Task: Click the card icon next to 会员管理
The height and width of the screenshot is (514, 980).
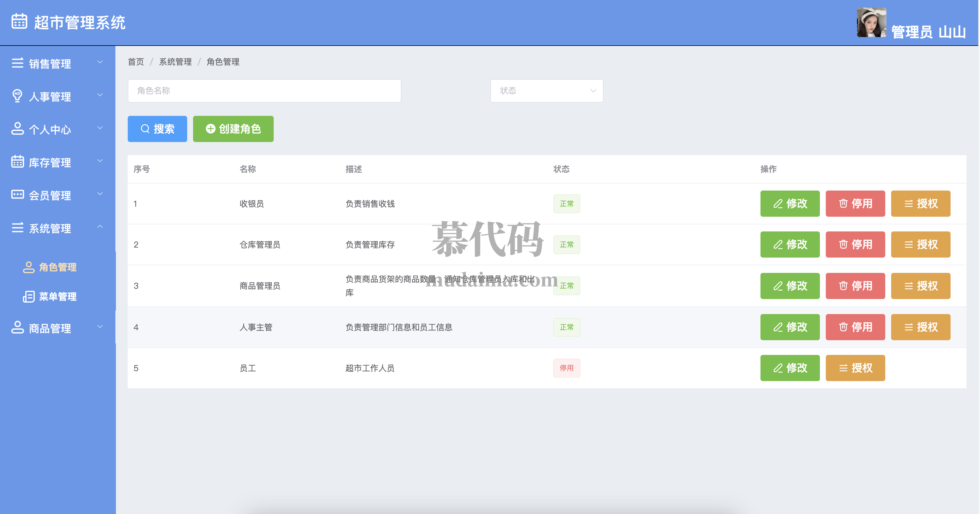Action: pyautogui.click(x=17, y=195)
